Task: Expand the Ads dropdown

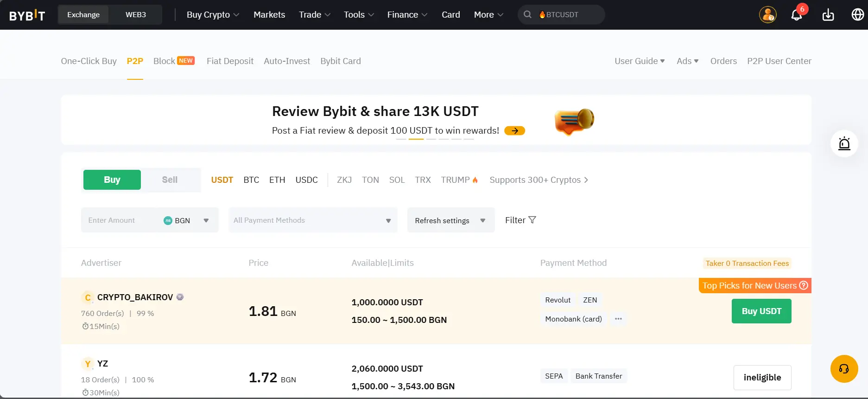Action: tap(688, 61)
